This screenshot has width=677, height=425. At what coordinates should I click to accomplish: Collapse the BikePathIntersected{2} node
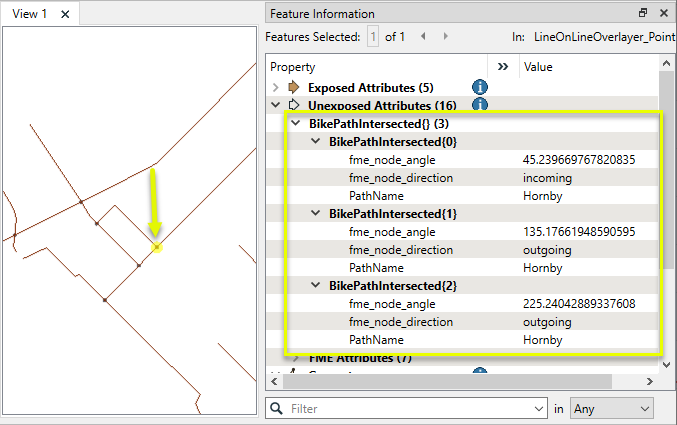[x=315, y=286]
